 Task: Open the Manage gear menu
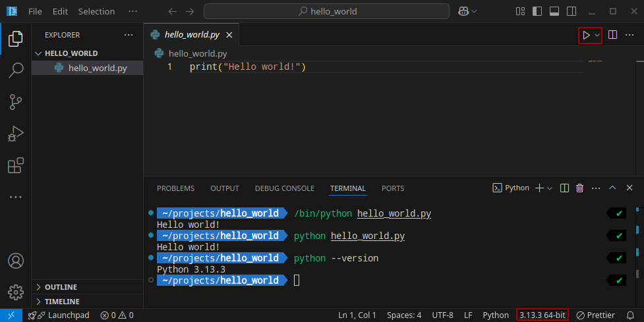tap(16, 292)
